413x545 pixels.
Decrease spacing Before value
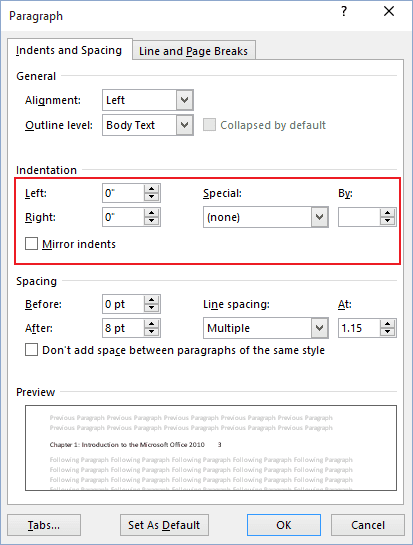tap(152, 308)
